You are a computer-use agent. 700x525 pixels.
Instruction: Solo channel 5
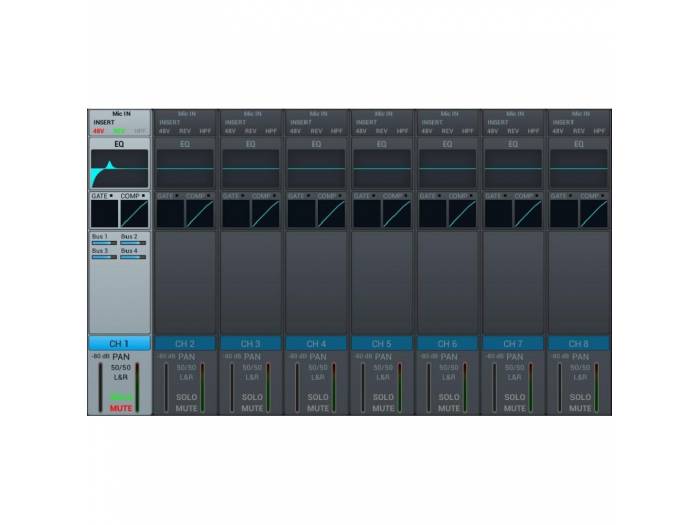(x=383, y=397)
